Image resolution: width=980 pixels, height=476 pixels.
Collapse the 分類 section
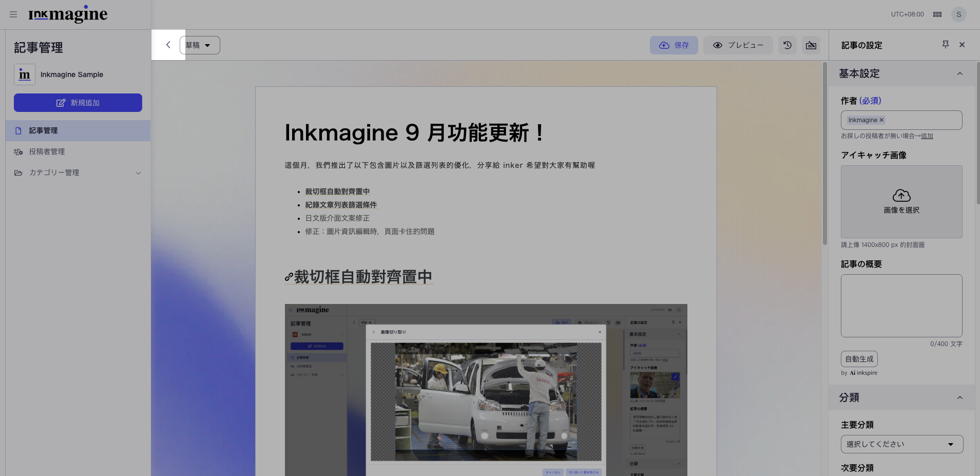point(959,397)
